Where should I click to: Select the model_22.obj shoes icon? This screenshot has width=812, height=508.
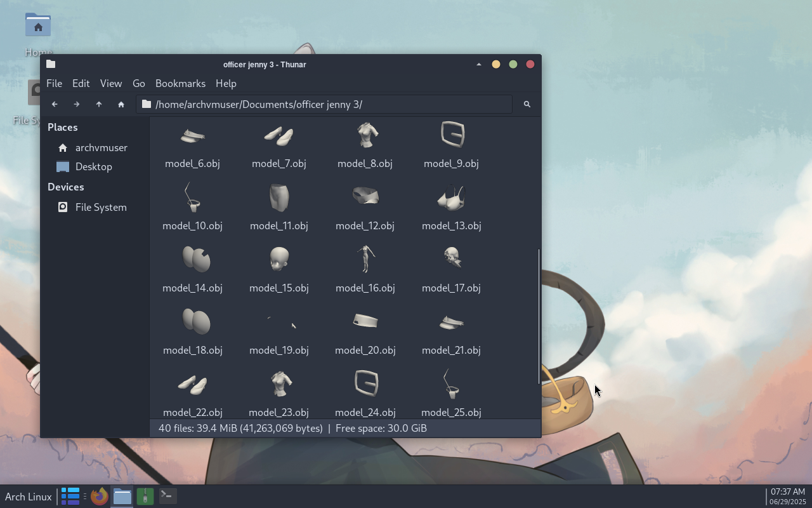coord(192,384)
